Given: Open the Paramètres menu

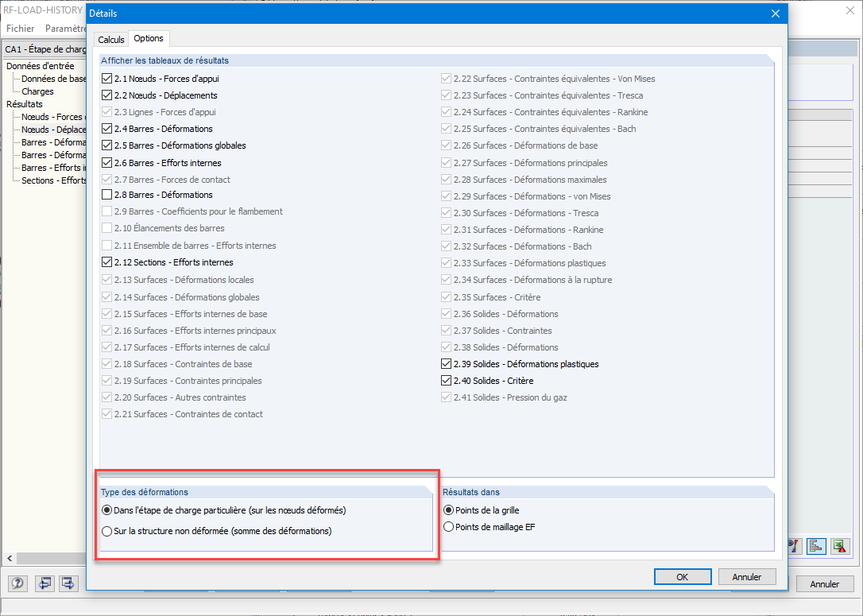Looking at the screenshot, I should [65, 28].
